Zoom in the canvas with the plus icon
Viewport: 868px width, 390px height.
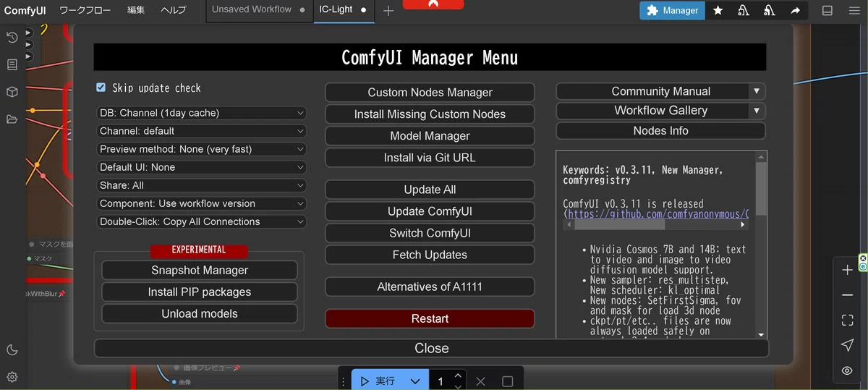point(847,270)
